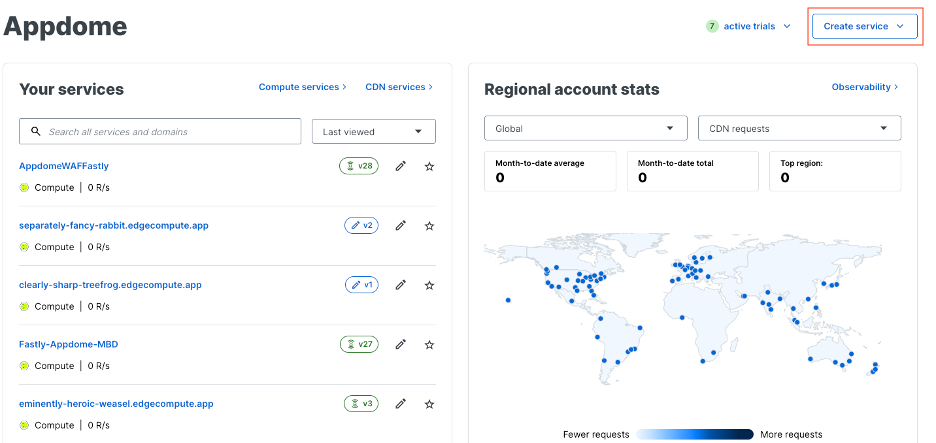This screenshot has height=443, width=936.
Task: Click the v3 version badge
Action: click(361, 404)
